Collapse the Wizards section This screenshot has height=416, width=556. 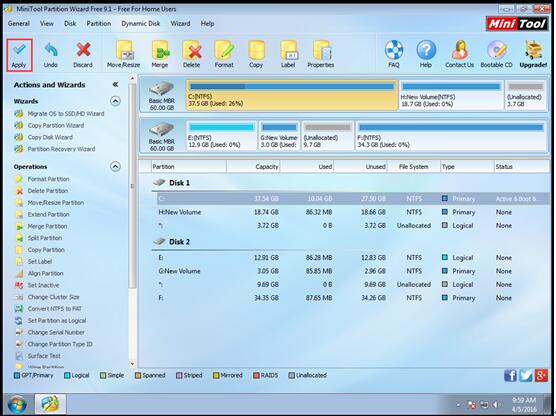[115, 101]
